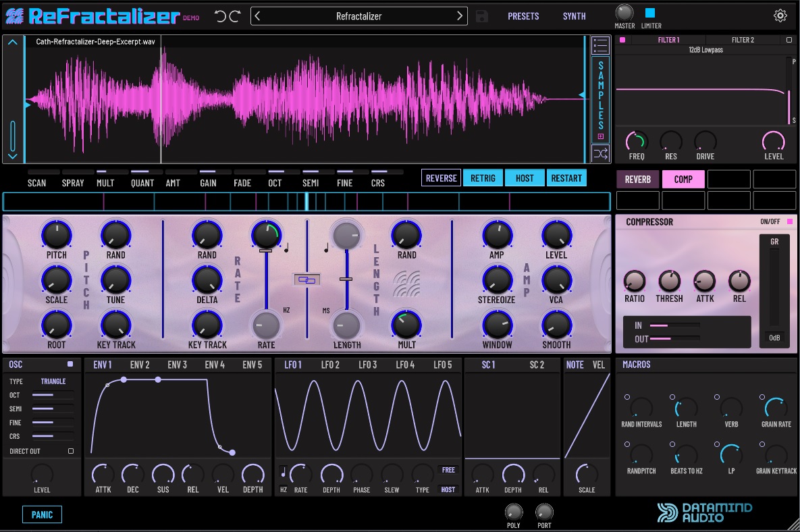Open the OSC type TRIANGLE dropdown
Screen dimensions: 800x532
click(53, 381)
